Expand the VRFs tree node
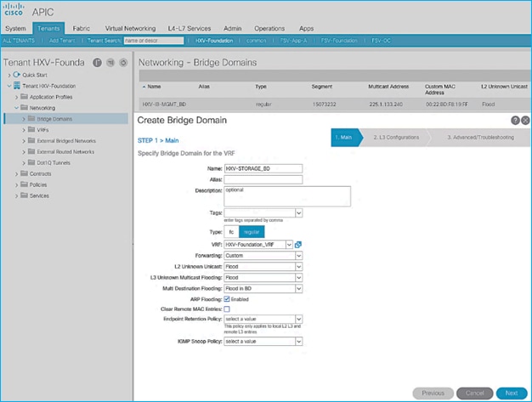The width and height of the screenshot is (532, 402). pos(24,130)
